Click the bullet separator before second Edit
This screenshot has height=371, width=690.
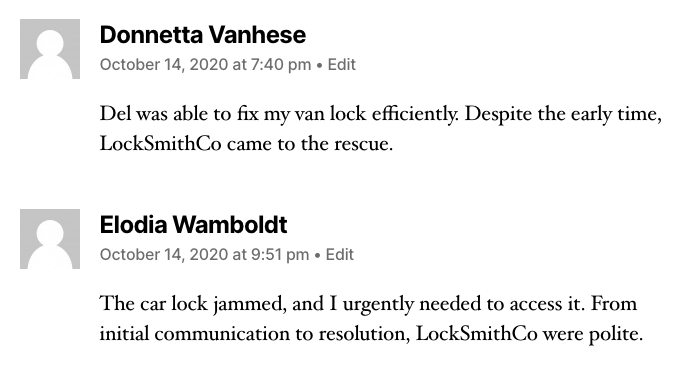pos(318,256)
